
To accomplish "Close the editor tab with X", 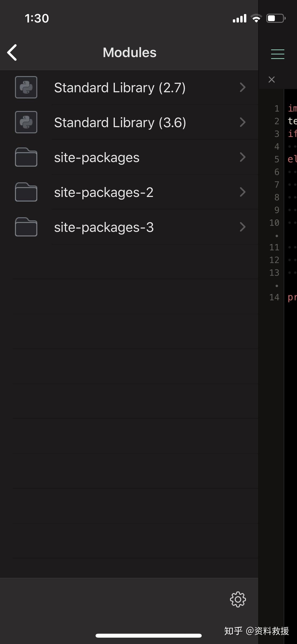I will point(271,80).
